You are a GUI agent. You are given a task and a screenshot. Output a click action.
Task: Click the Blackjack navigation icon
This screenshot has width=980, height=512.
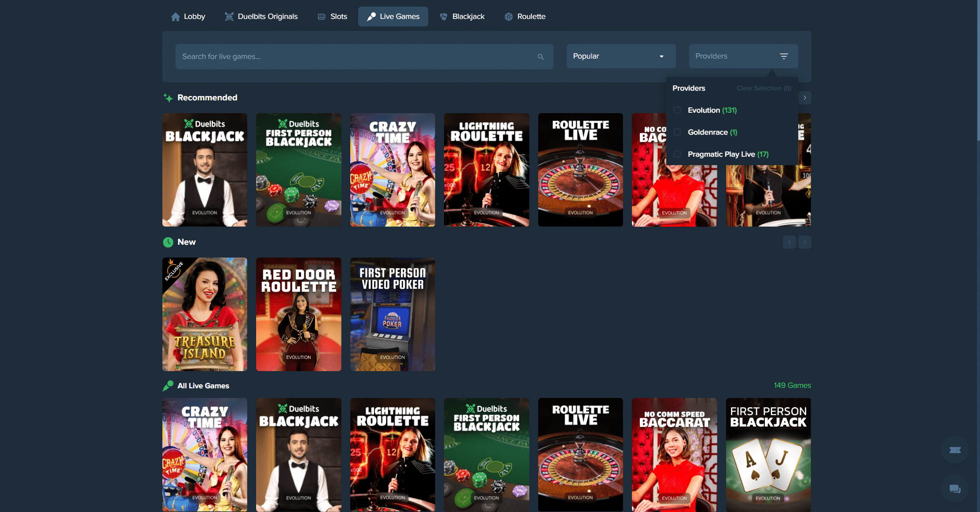pos(443,16)
